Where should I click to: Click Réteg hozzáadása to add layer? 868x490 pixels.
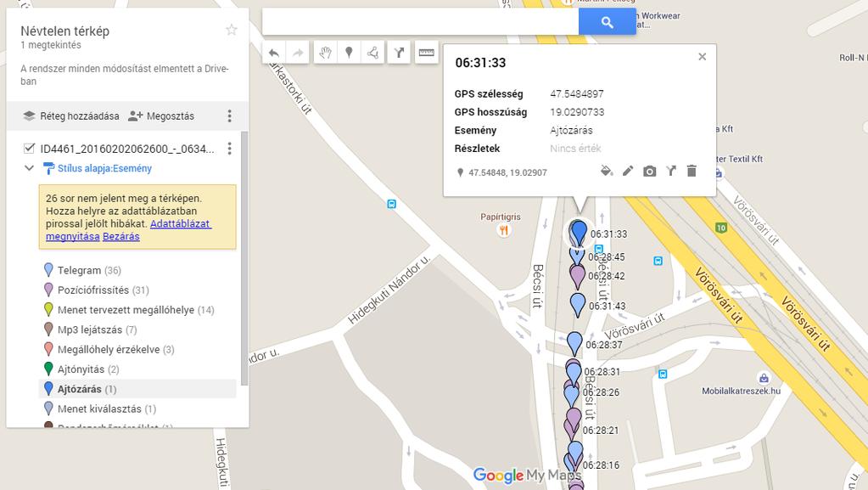(71, 115)
